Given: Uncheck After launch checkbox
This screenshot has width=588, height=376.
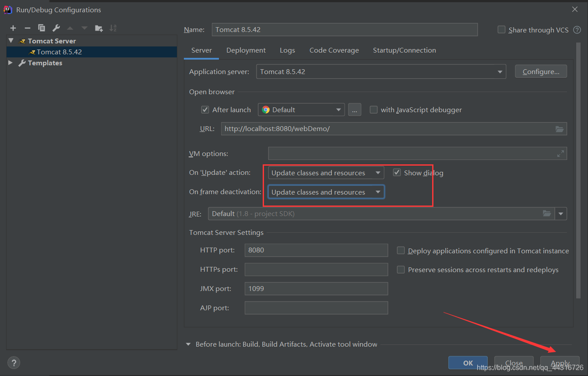Looking at the screenshot, I should [205, 110].
